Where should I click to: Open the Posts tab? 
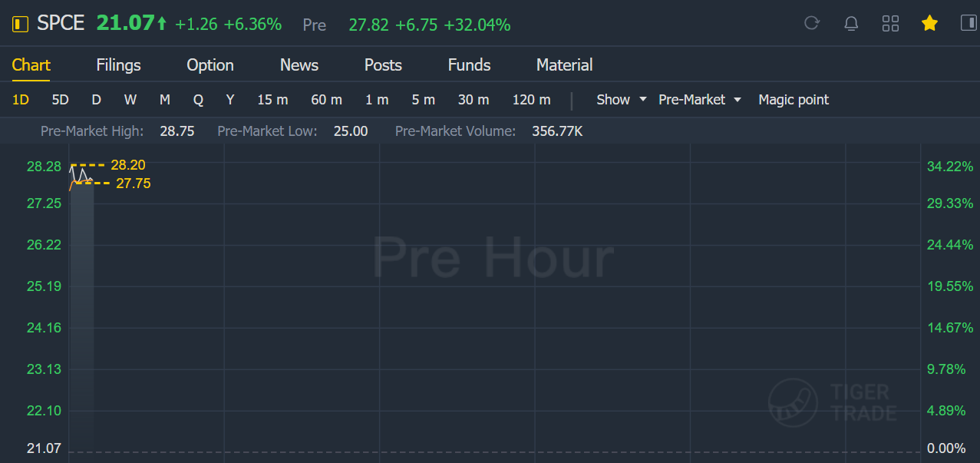pyautogui.click(x=383, y=65)
